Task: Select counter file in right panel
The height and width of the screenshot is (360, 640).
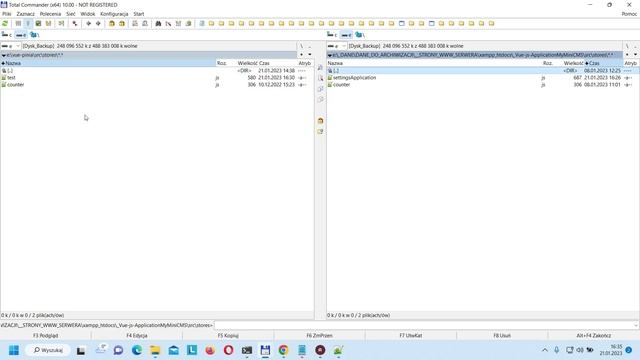Action: [342, 84]
